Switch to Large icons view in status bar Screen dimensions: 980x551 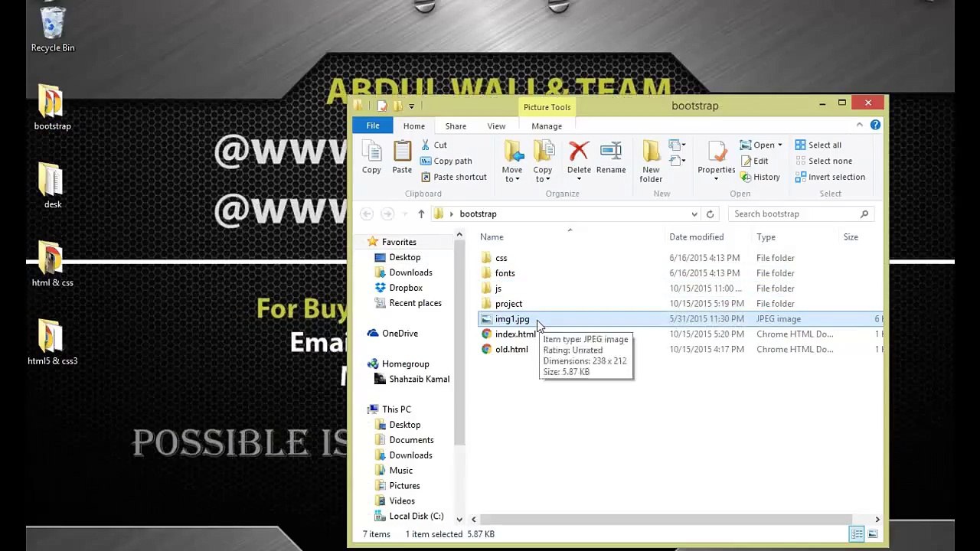click(872, 534)
